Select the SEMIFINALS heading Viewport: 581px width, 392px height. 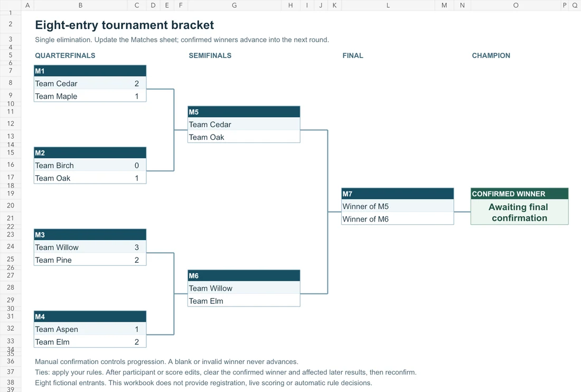tap(210, 55)
